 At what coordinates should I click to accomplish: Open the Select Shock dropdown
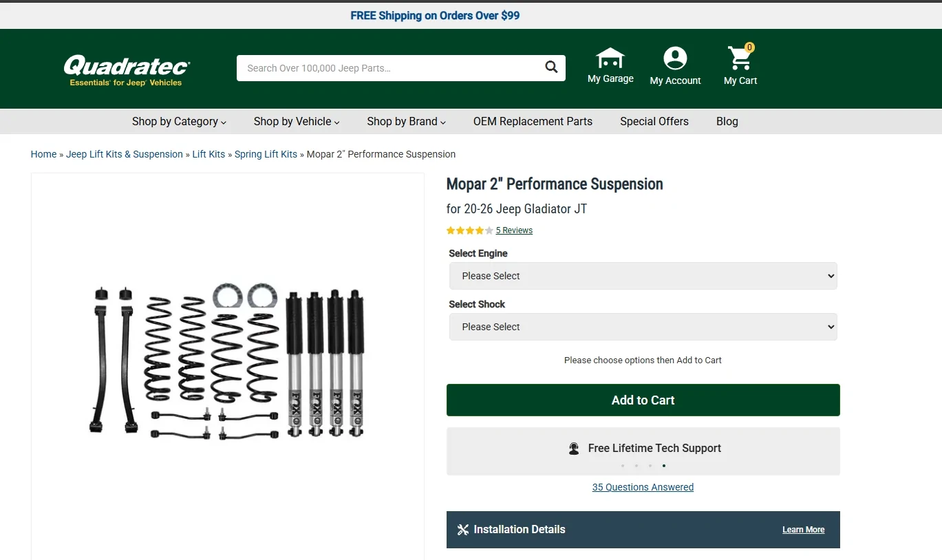click(643, 327)
